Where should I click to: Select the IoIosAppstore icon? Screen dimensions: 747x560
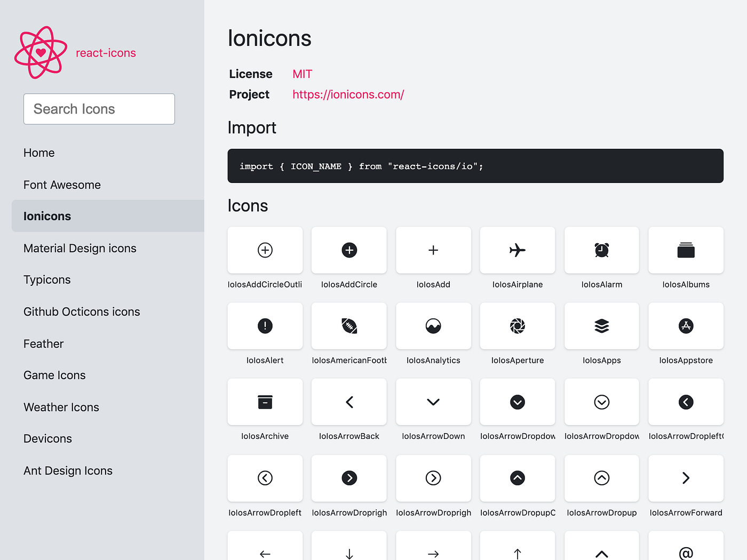pos(686,326)
